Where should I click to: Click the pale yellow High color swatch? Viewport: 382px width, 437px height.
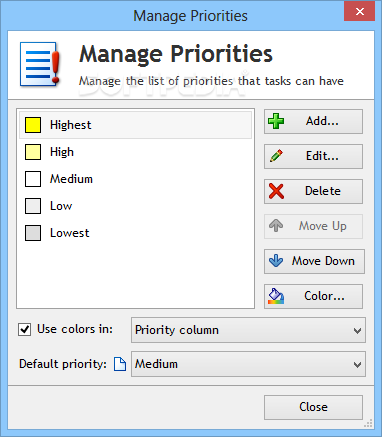pos(33,152)
